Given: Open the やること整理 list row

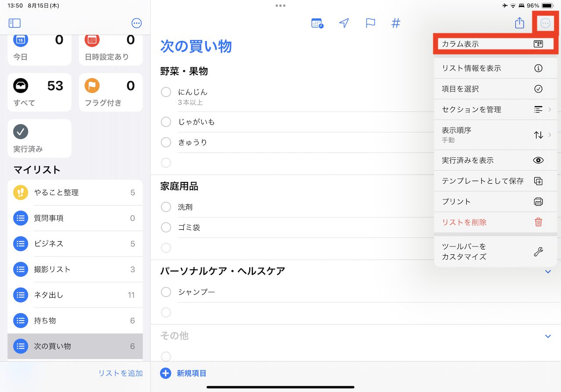Looking at the screenshot, I should [x=75, y=192].
